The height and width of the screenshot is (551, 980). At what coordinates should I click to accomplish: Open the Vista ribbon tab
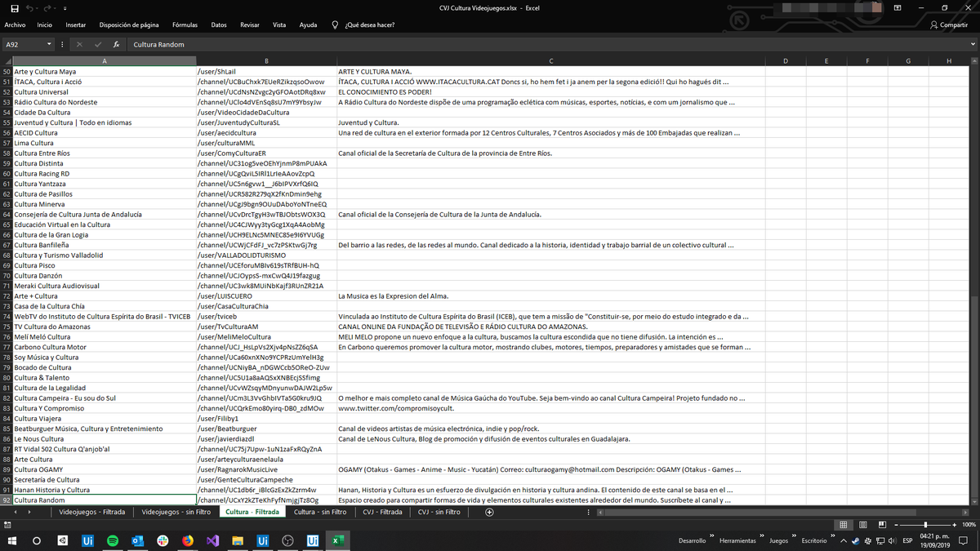click(x=279, y=25)
